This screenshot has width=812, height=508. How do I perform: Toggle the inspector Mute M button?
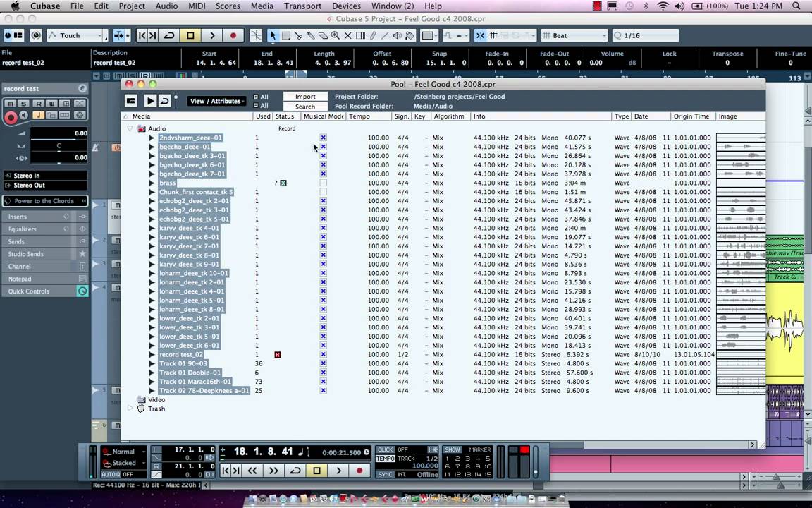11,104
